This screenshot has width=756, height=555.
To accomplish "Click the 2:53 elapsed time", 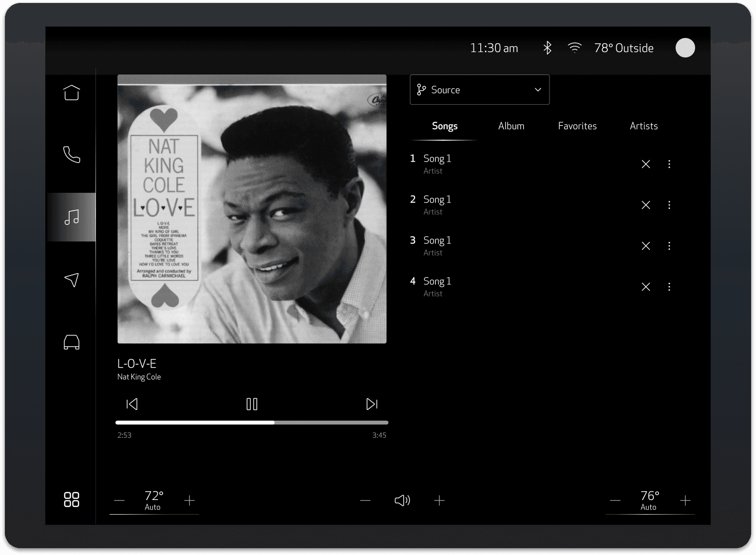I will click(x=124, y=435).
